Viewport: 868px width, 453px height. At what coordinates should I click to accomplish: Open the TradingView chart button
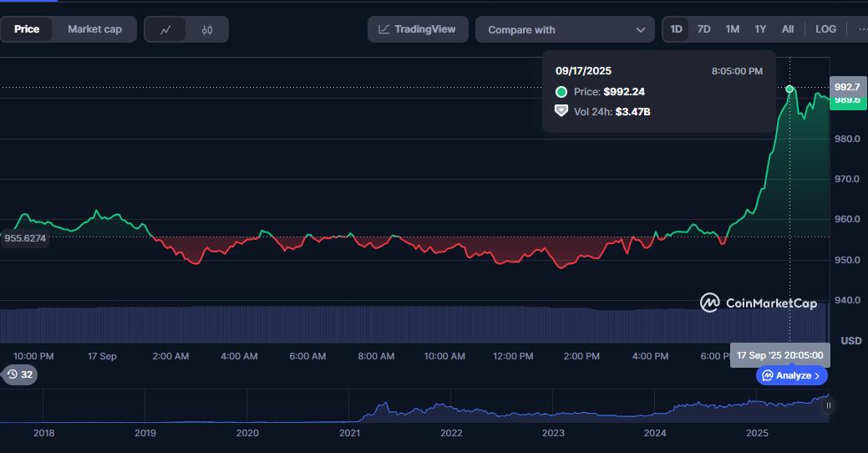417,29
